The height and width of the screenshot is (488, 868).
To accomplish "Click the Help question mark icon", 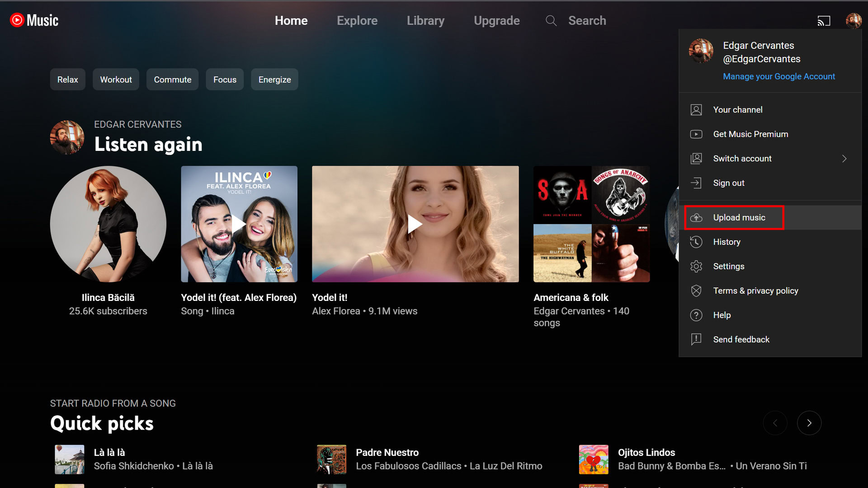I will pyautogui.click(x=696, y=315).
